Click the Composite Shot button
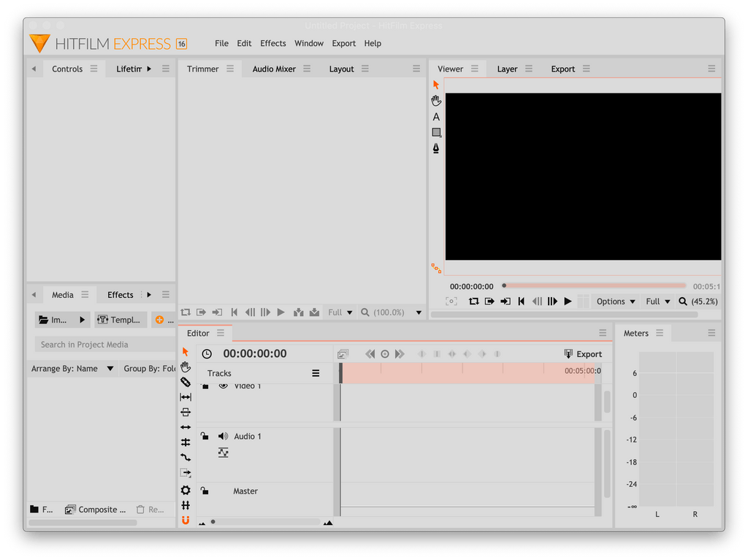748x560 pixels. click(96, 510)
